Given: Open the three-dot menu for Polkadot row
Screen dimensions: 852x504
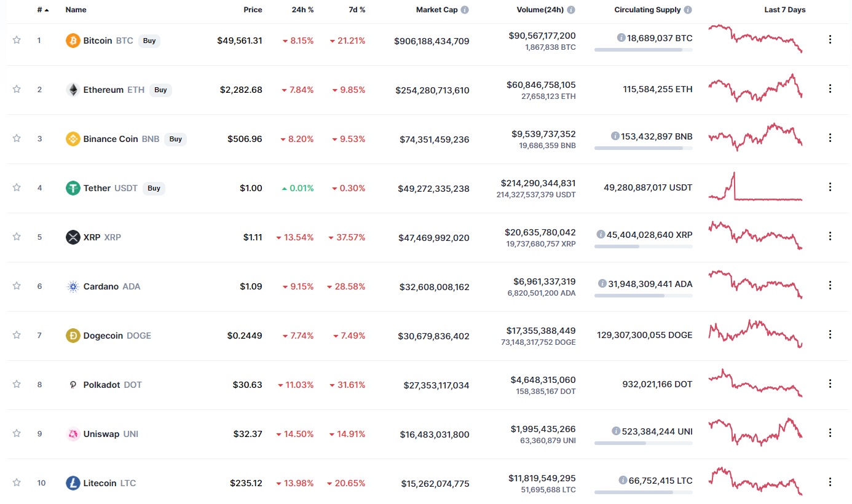Looking at the screenshot, I should [830, 384].
